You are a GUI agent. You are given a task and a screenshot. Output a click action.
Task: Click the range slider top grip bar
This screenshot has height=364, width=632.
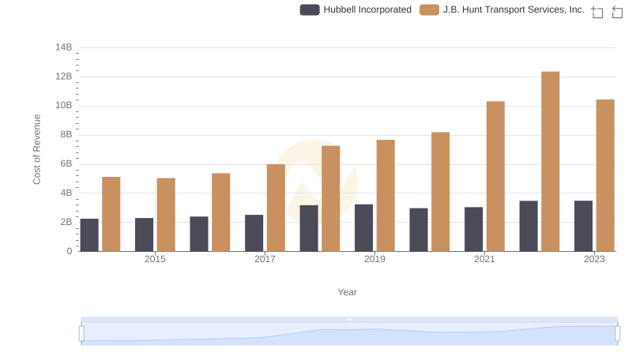tap(349, 319)
